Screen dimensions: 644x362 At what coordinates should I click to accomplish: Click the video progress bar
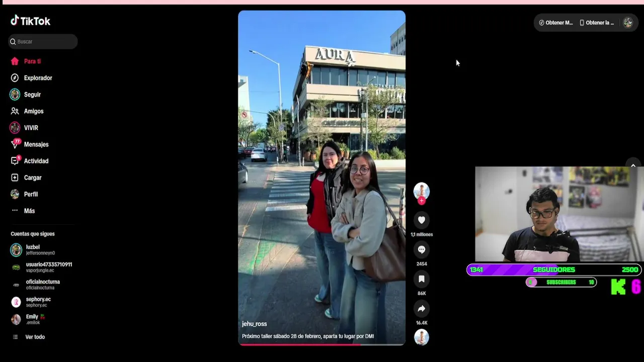[321, 344]
